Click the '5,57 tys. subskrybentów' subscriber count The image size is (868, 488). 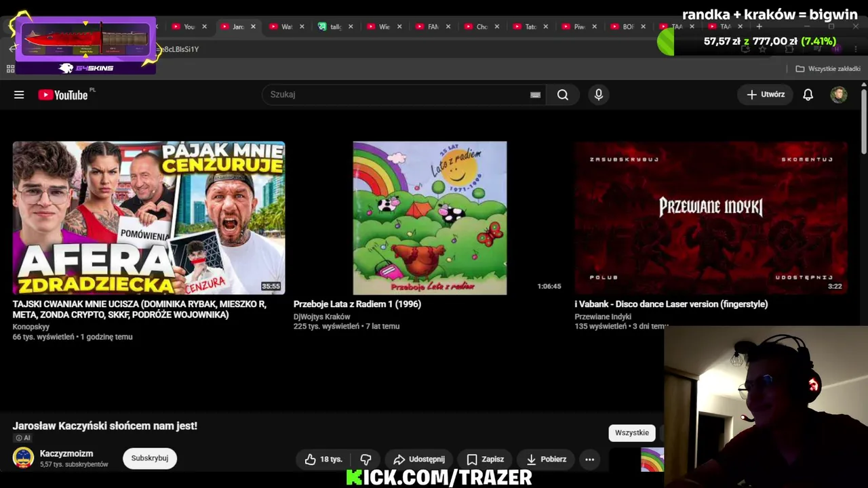(74, 465)
